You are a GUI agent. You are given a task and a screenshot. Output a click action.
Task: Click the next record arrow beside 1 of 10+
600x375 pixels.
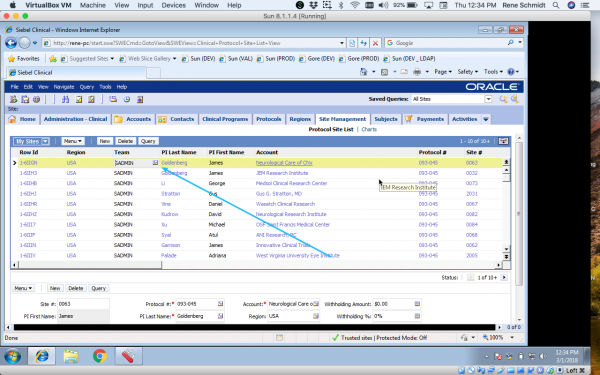coord(504,277)
